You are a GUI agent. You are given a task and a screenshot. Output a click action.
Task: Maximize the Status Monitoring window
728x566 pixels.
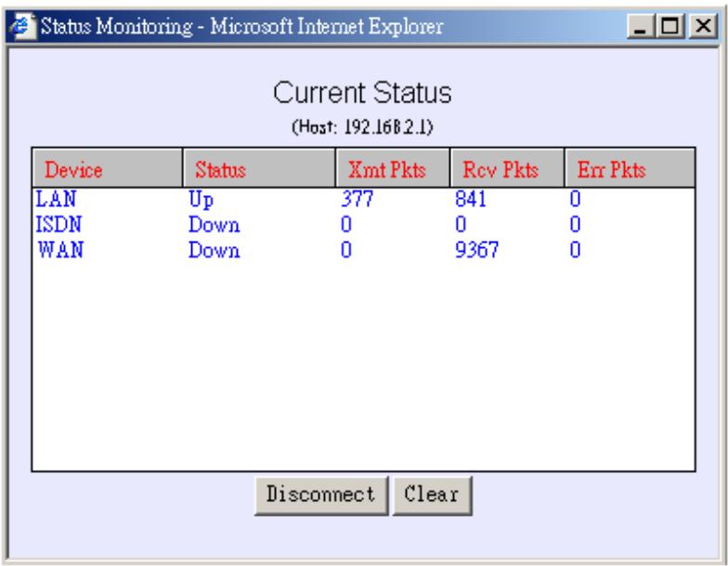tap(670, 26)
